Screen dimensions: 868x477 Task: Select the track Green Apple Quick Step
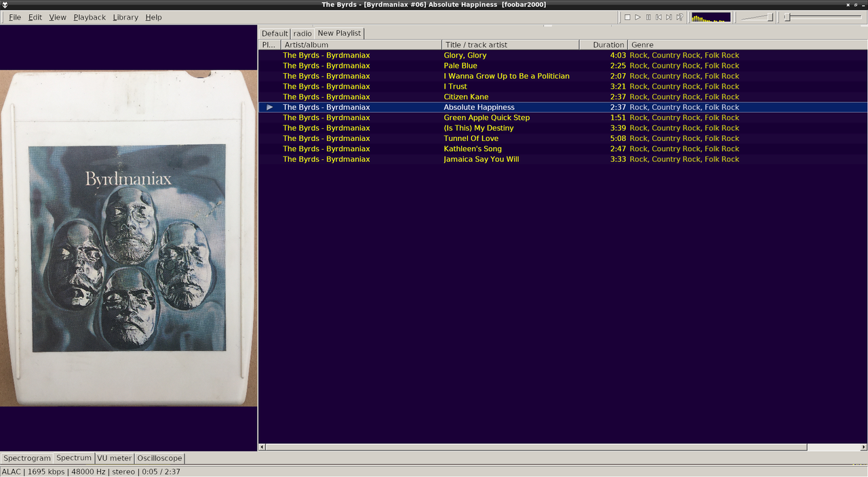pos(563,118)
